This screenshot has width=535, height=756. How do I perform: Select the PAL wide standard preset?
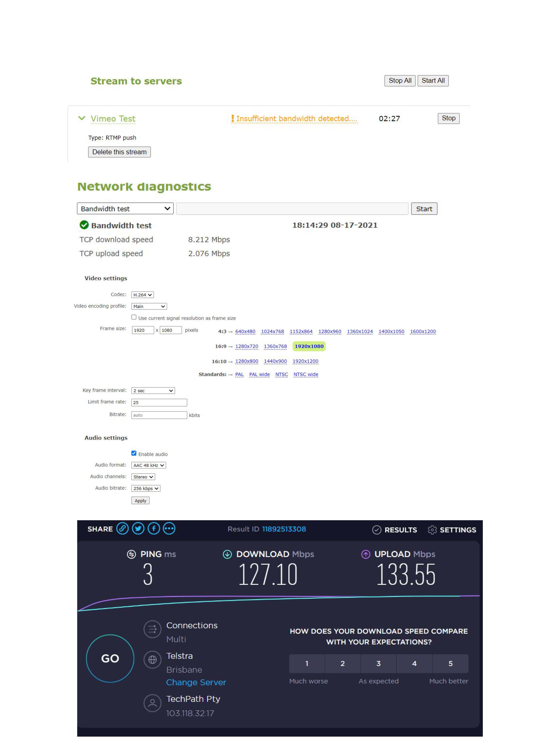tap(260, 374)
